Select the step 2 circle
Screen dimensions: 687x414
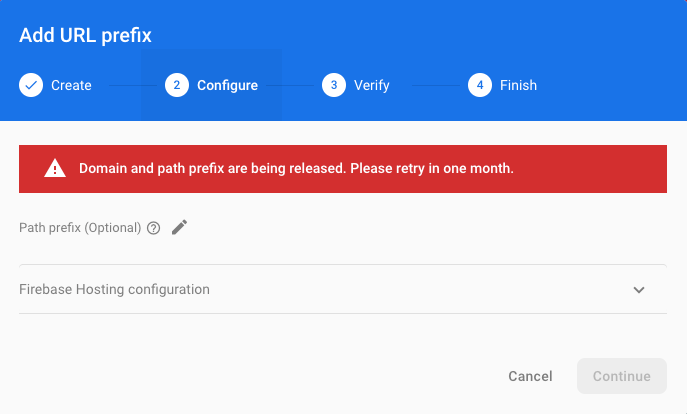click(177, 85)
